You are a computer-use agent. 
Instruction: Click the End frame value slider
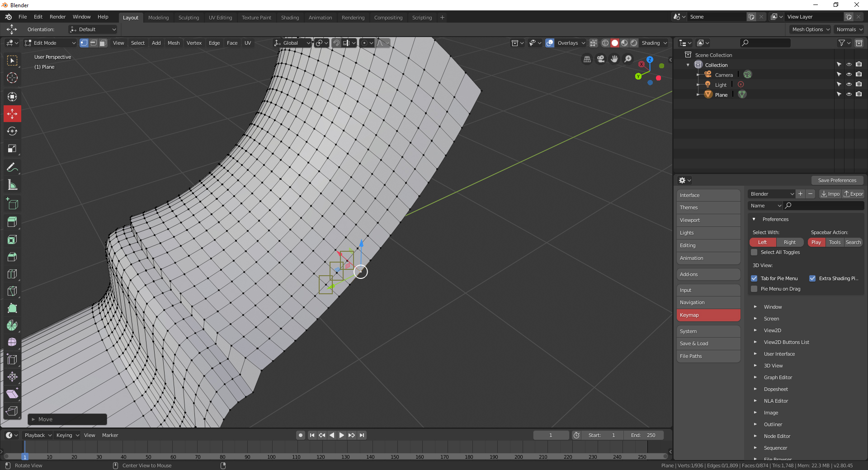pyautogui.click(x=644, y=435)
